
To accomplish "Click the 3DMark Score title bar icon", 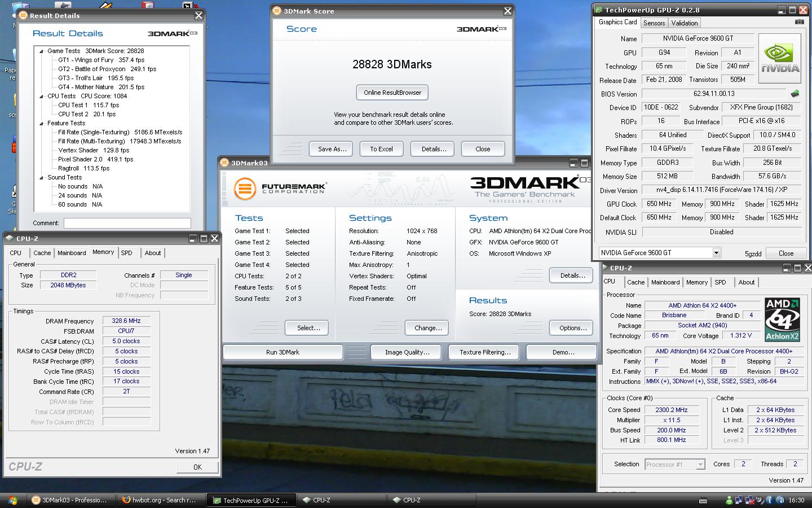I will pyautogui.click(x=277, y=11).
